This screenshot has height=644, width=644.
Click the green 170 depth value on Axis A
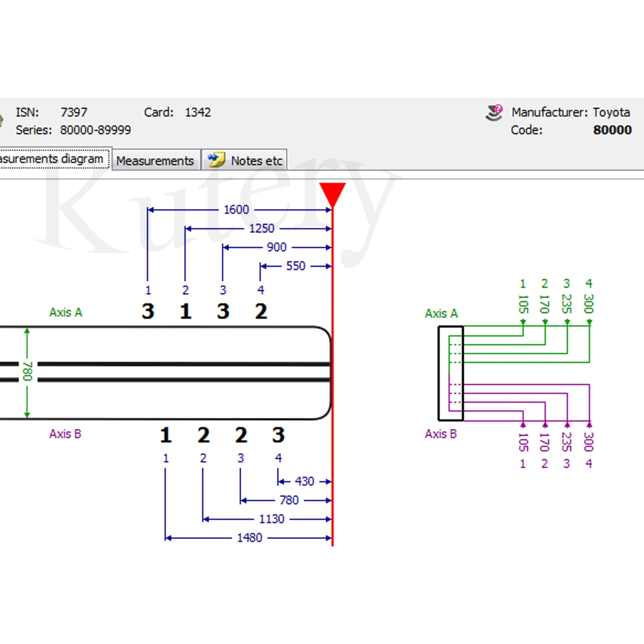[545, 304]
